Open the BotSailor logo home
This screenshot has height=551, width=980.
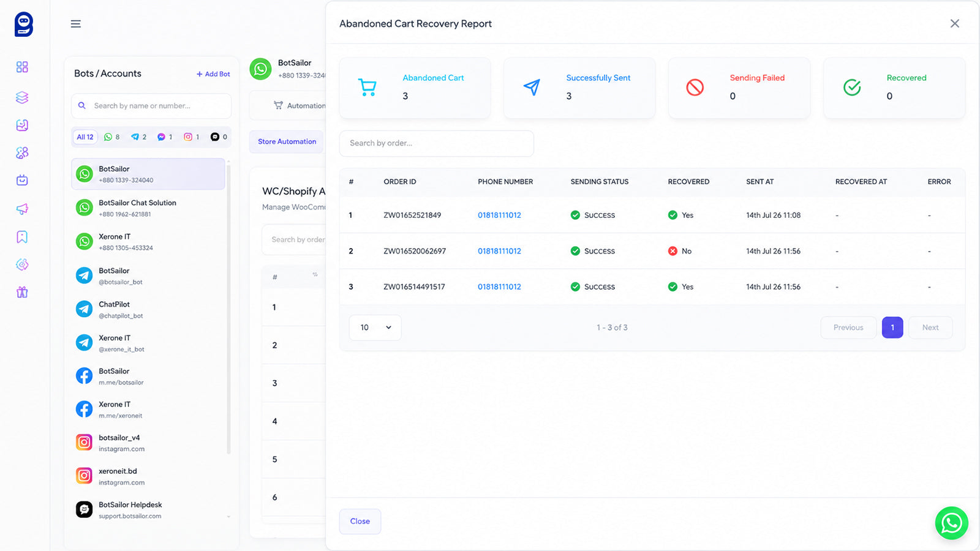pyautogui.click(x=24, y=24)
